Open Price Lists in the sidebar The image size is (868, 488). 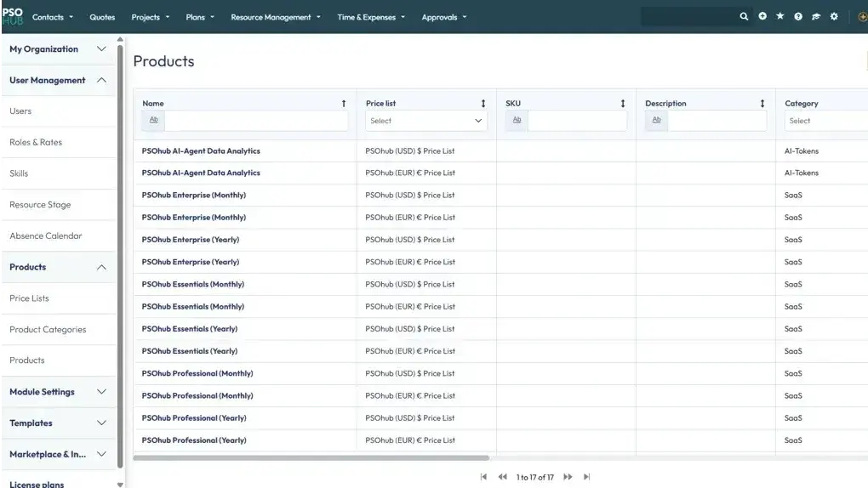coord(29,298)
